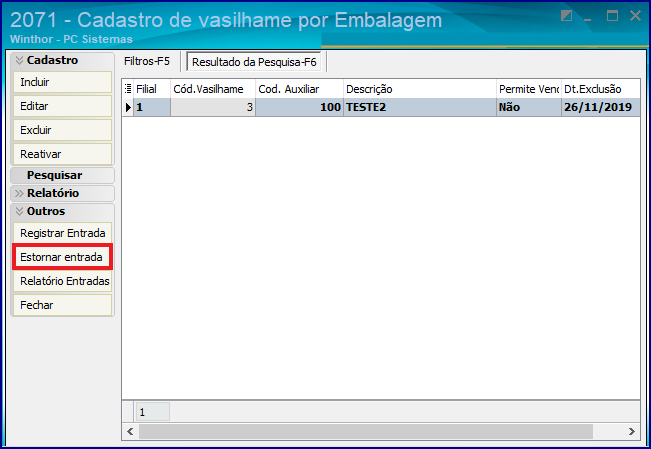The image size is (651, 449).
Task: Click the Incluir button
Action: [x=62, y=82]
